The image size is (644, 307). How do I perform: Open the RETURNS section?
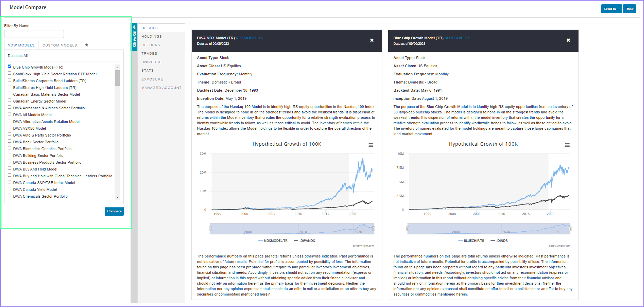click(x=151, y=45)
